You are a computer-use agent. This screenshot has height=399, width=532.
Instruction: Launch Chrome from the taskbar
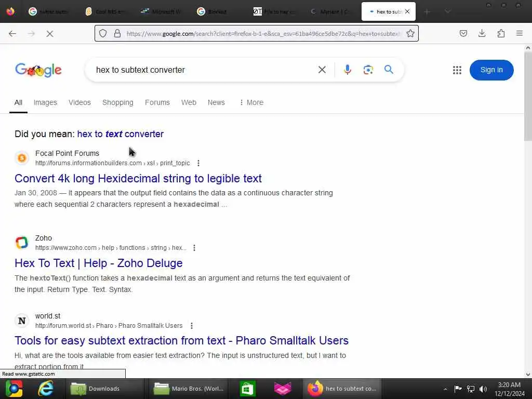point(14,389)
